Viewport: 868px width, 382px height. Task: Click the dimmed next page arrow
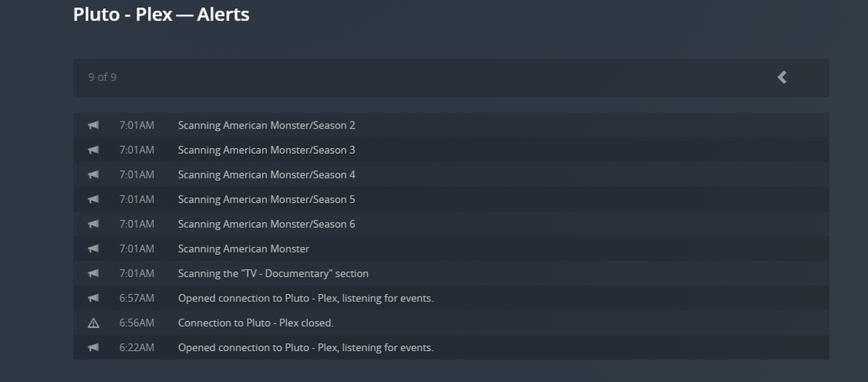pyautogui.click(x=805, y=77)
